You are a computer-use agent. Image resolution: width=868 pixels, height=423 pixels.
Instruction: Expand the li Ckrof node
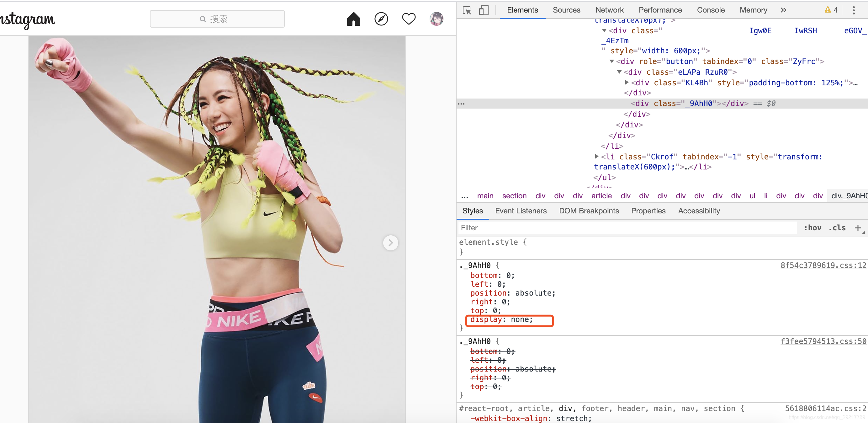[x=596, y=157]
